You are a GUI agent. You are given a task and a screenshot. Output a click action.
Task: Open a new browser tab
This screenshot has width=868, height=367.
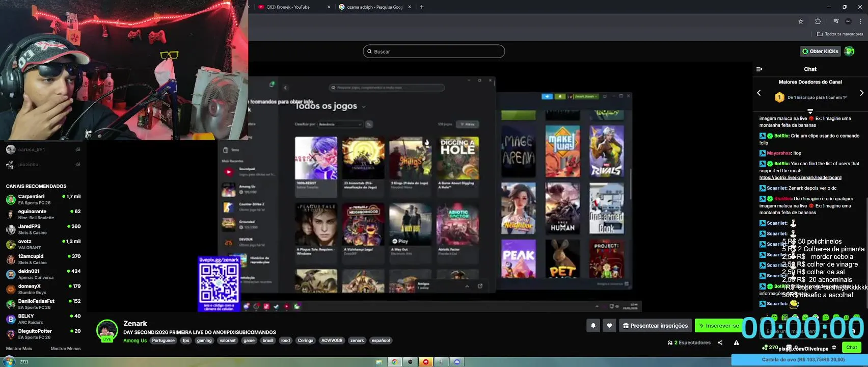point(422,7)
